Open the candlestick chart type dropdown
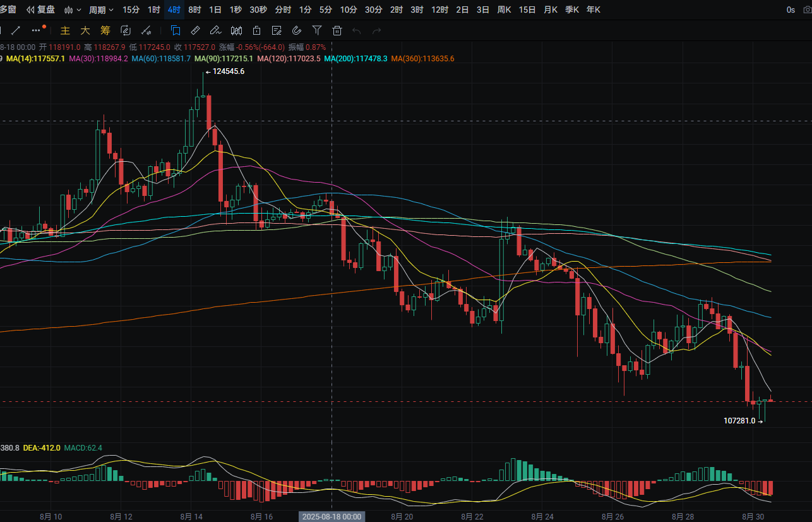Viewport: 812px width, 522px height. point(73,9)
